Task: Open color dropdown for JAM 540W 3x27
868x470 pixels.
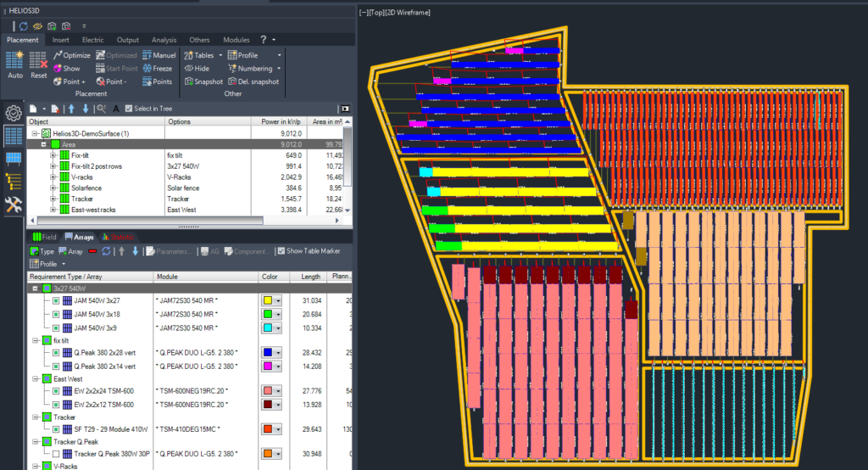Action: pos(278,300)
